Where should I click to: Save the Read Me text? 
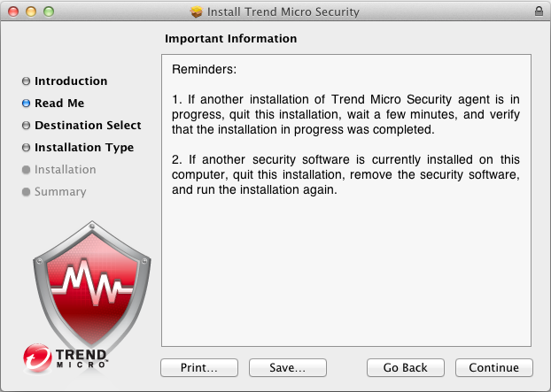pyautogui.click(x=288, y=367)
